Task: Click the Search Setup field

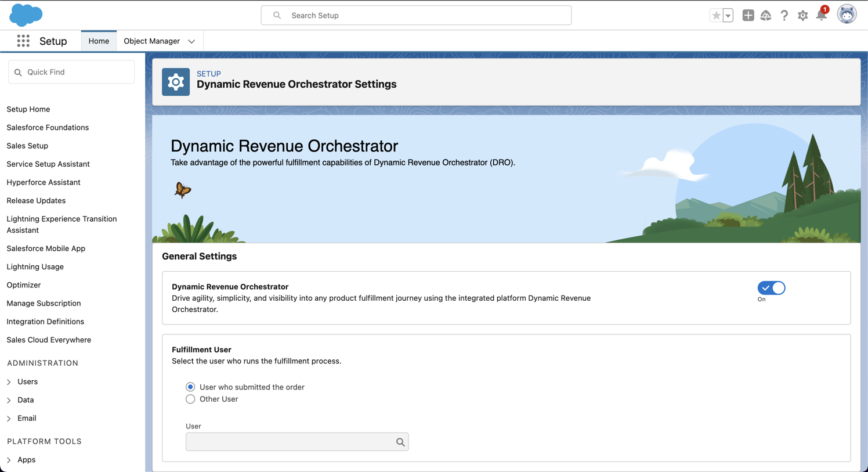Action: click(x=416, y=16)
